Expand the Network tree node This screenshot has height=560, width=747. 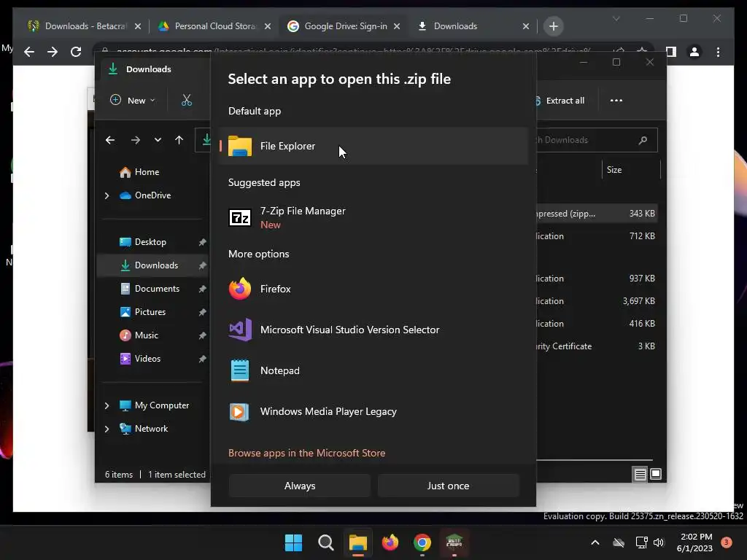point(107,429)
